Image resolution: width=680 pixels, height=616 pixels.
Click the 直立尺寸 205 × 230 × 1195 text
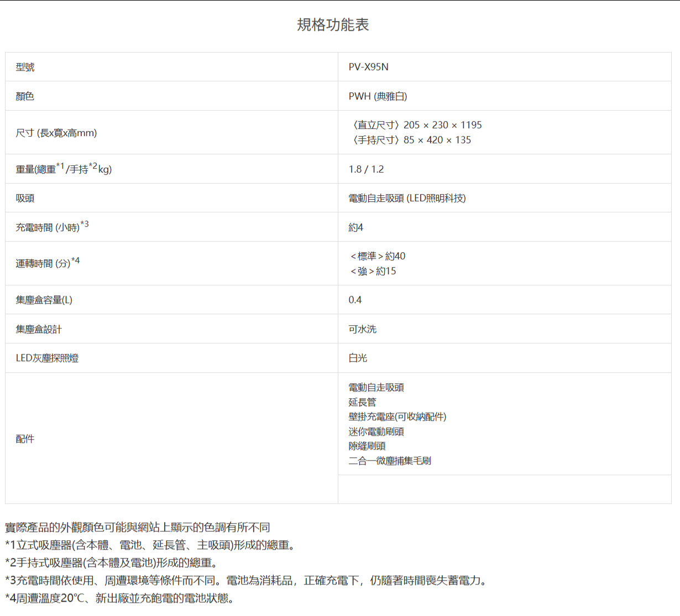click(x=417, y=125)
